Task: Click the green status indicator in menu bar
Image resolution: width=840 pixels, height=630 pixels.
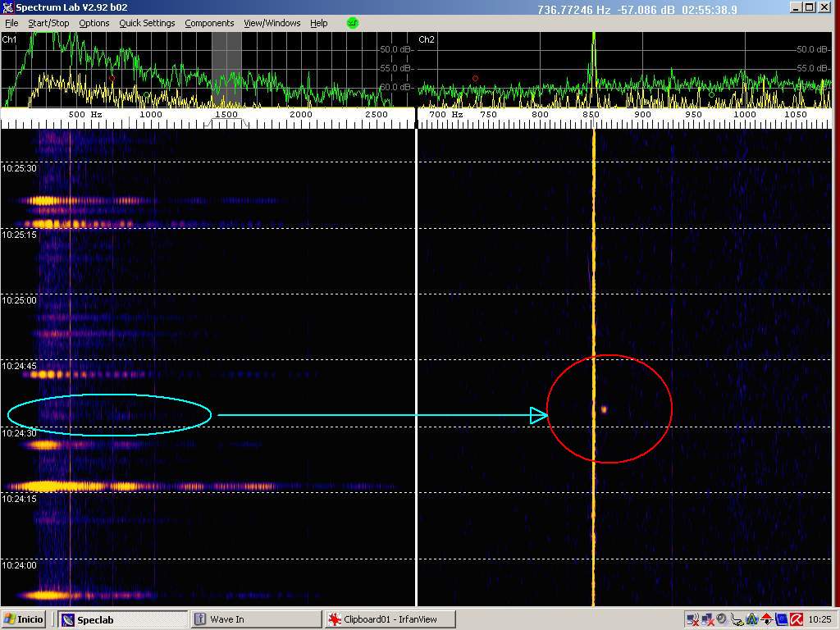Action: (x=353, y=23)
